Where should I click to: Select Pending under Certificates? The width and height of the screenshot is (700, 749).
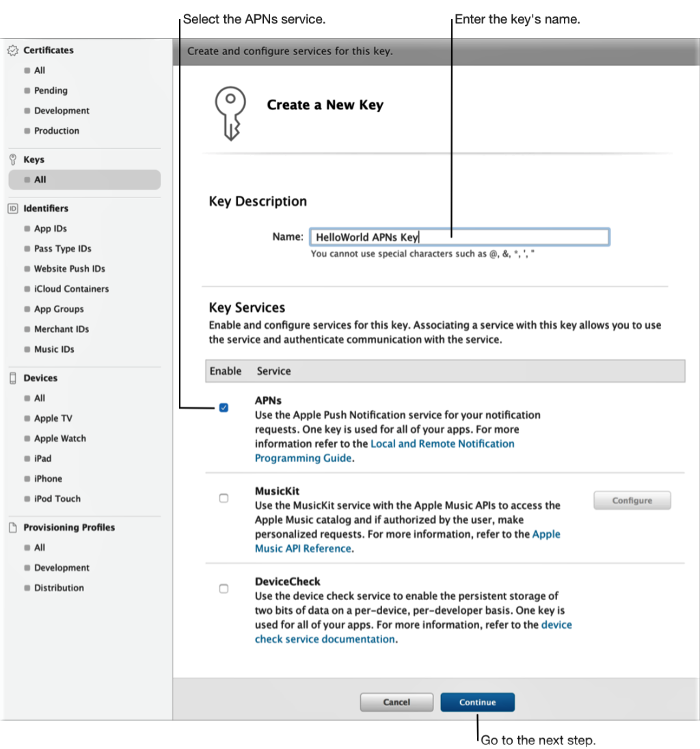tap(52, 90)
